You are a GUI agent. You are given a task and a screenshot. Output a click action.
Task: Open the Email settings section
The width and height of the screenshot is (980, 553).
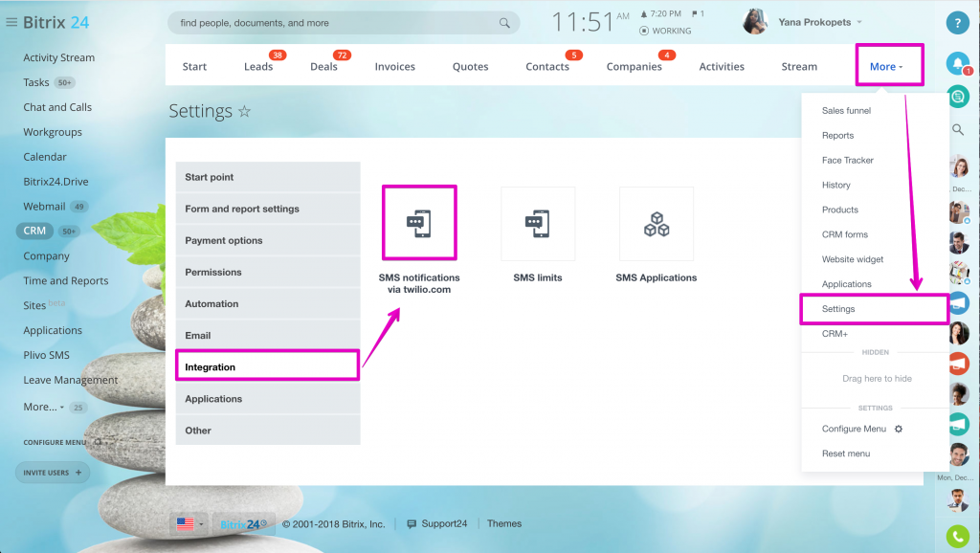point(268,336)
